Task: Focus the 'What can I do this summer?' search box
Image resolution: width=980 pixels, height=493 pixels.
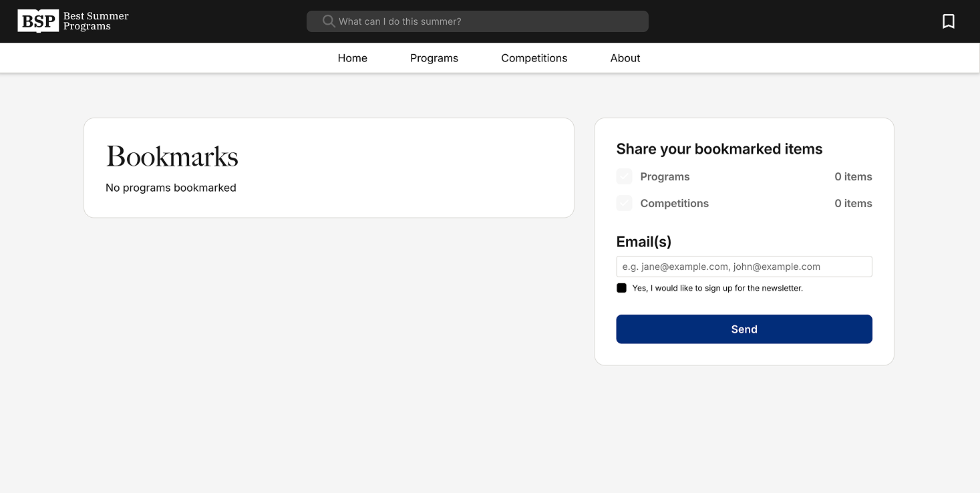Action: click(x=478, y=21)
